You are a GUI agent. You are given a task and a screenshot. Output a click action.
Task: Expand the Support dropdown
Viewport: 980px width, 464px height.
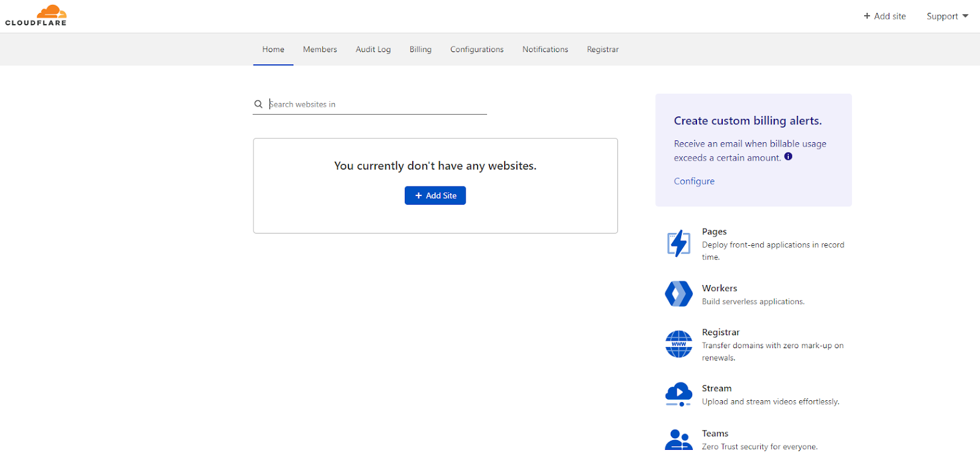pyautogui.click(x=947, y=16)
